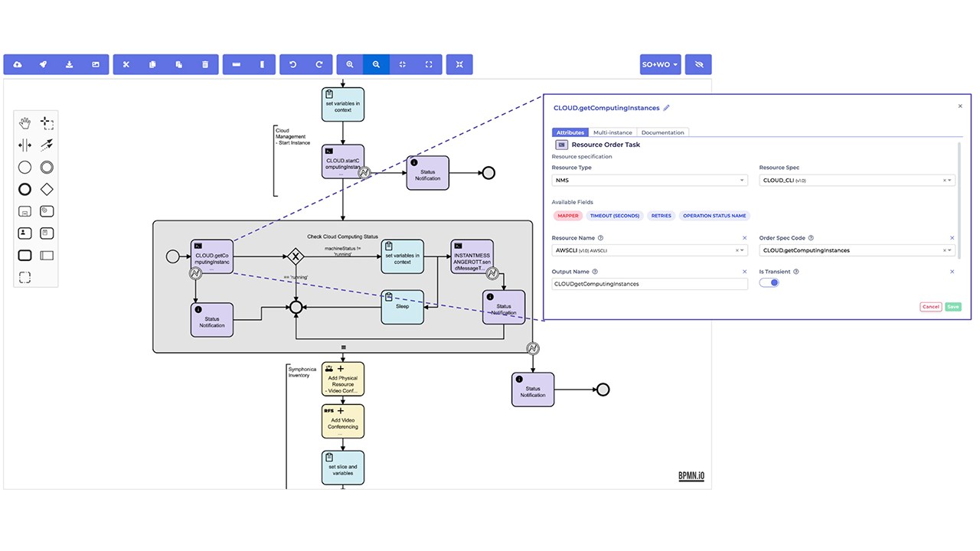This screenshot has height=551, width=980.
Task: Open the Resource Type NMS dropdown
Action: point(649,181)
